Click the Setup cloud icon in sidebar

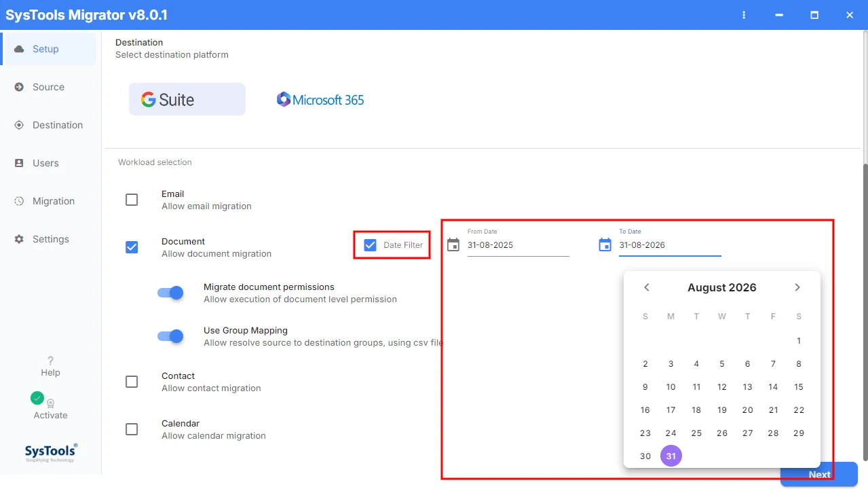click(19, 49)
